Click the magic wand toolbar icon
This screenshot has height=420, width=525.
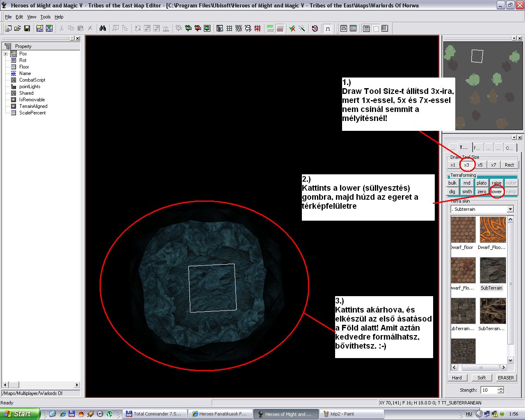click(302, 28)
